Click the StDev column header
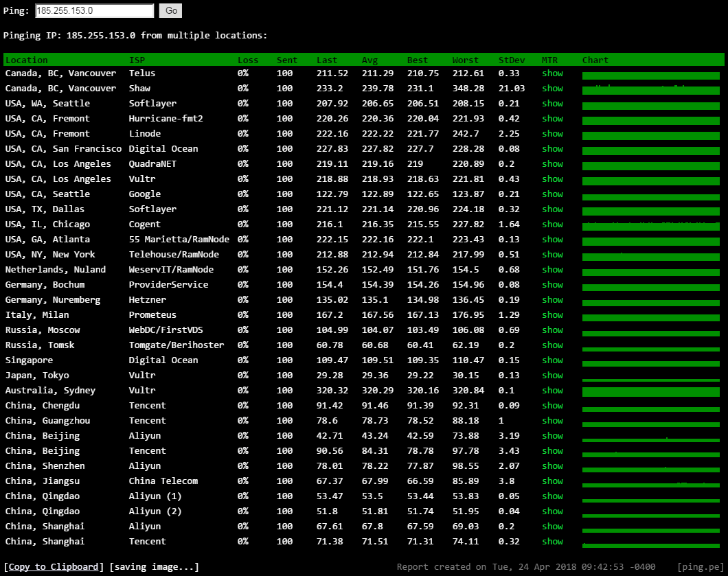This screenshot has width=728, height=576. (511, 60)
